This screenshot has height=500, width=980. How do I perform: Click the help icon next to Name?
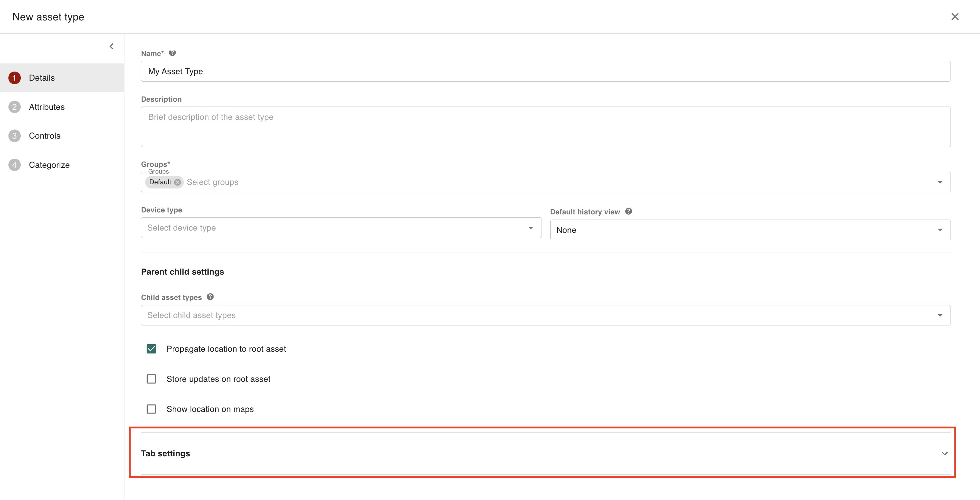tap(172, 53)
